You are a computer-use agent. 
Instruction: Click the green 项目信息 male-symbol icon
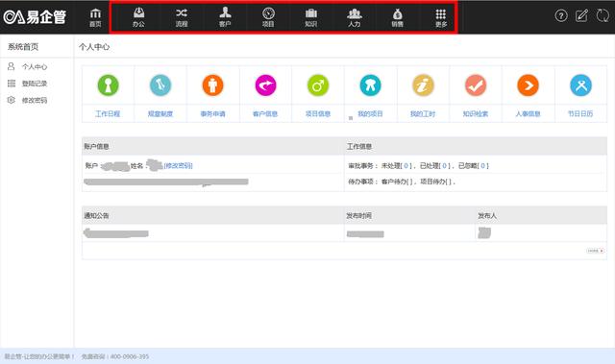click(x=318, y=85)
